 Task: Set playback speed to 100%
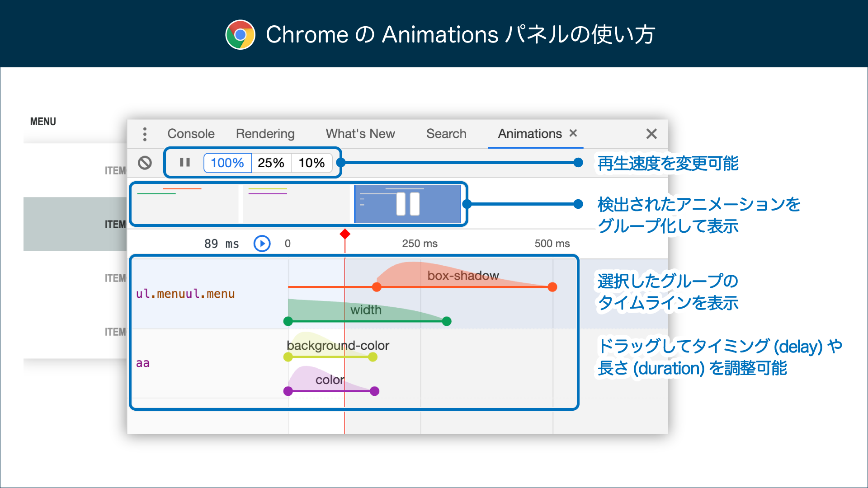click(227, 163)
